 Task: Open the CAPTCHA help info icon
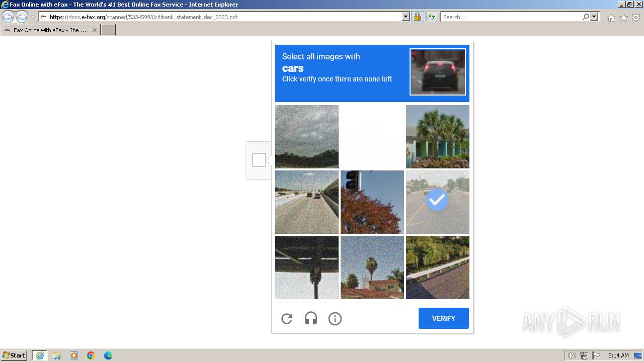pos(335,318)
